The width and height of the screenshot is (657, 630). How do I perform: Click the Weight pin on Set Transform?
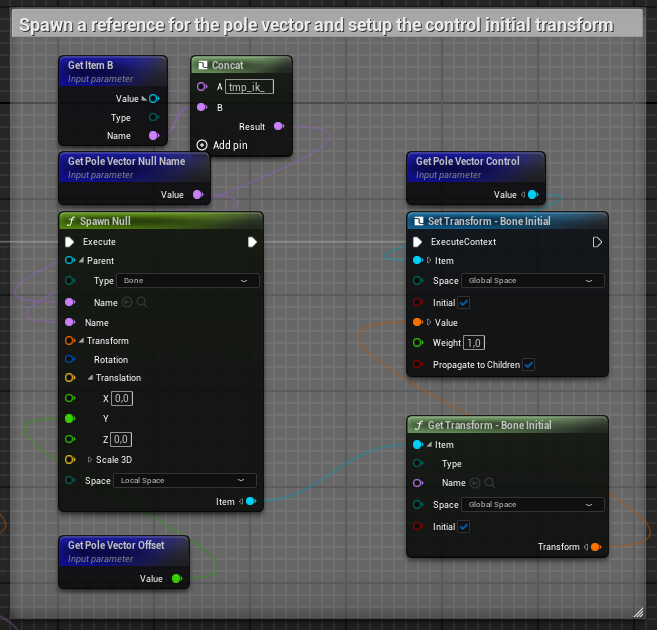click(418, 343)
